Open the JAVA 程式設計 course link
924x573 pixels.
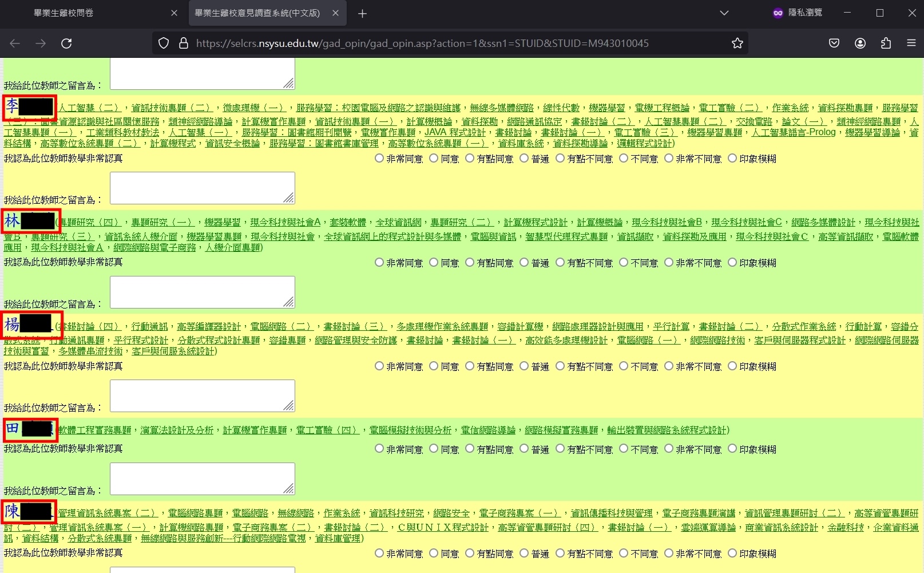pos(455,132)
